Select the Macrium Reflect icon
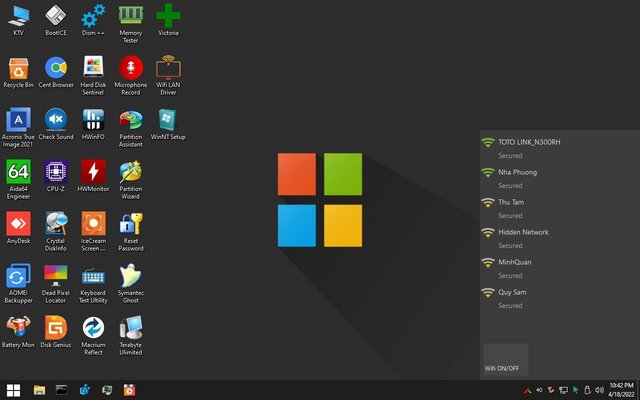This screenshot has height=400, width=640. point(93,336)
